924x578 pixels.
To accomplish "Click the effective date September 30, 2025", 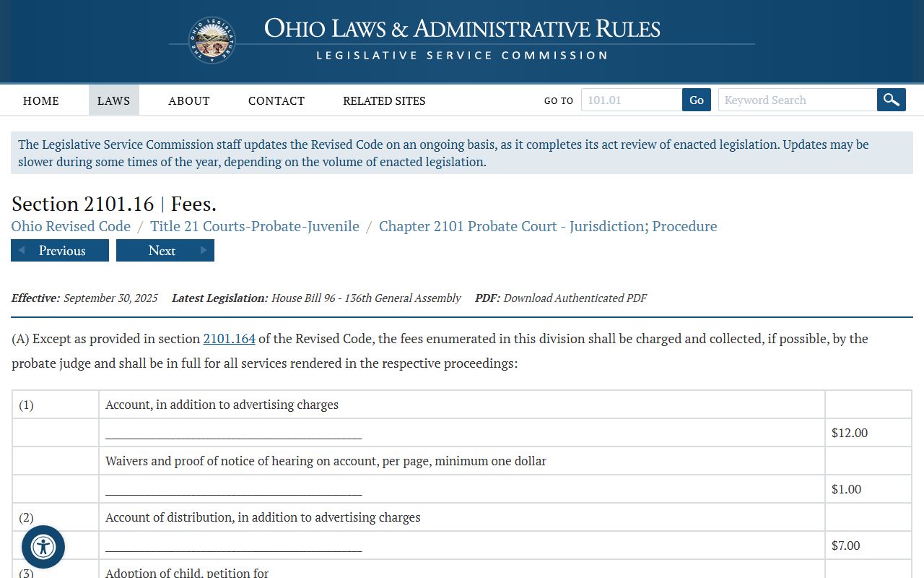I will click(x=110, y=298).
